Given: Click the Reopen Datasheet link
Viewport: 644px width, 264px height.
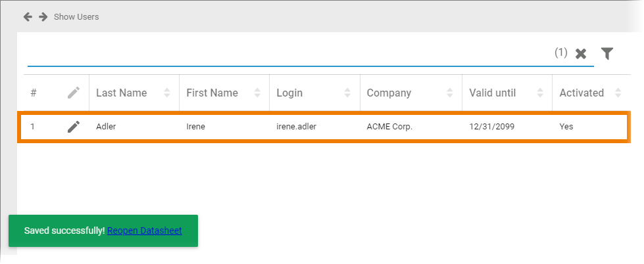Looking at the screenshot, I should pos(144,231).
